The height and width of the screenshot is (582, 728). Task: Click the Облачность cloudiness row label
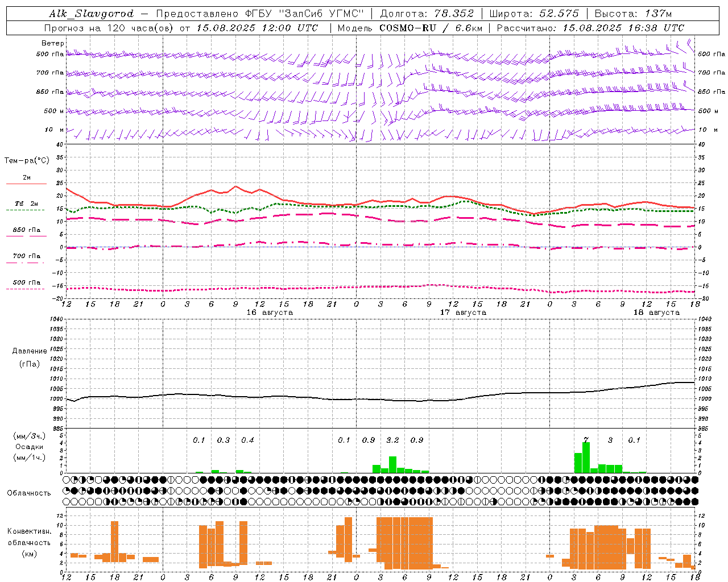(x=29, y=493)
